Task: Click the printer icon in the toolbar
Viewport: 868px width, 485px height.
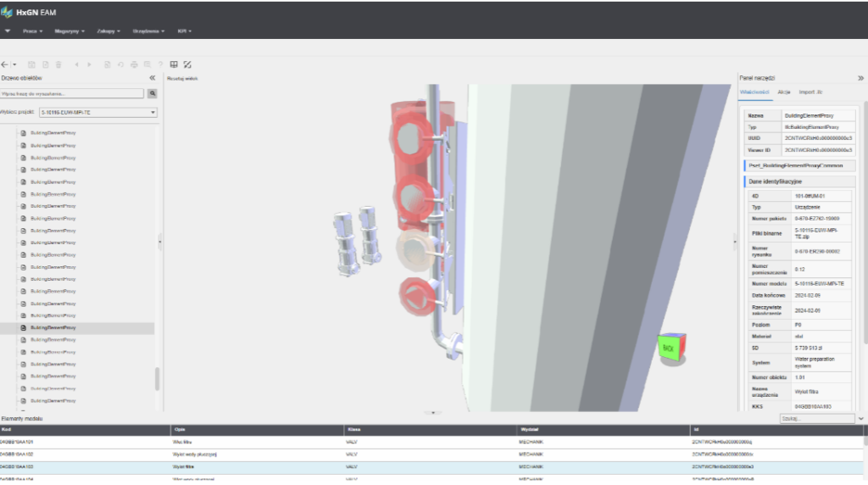Action: tap(134, 64)
